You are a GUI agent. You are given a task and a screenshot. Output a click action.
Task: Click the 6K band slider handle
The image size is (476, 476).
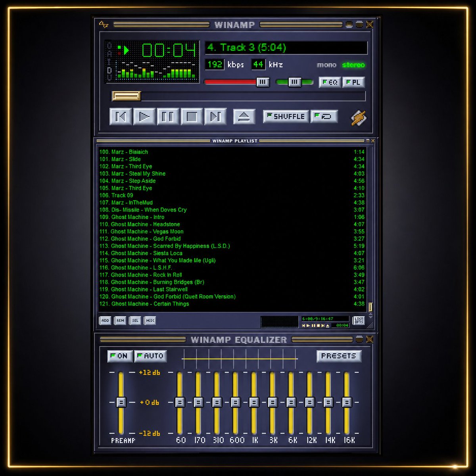tap(291, 402)
